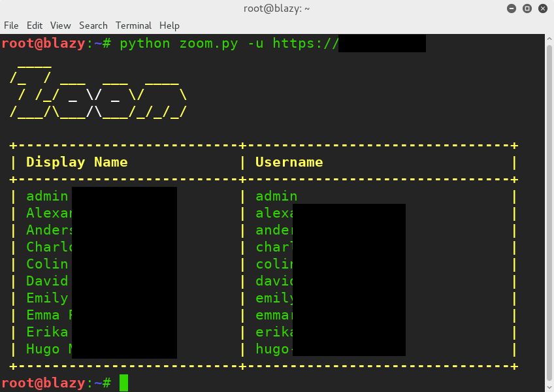Screen dimensions: 554x392
Task: Click the 'Username' column header text
Action: [289, 162]
